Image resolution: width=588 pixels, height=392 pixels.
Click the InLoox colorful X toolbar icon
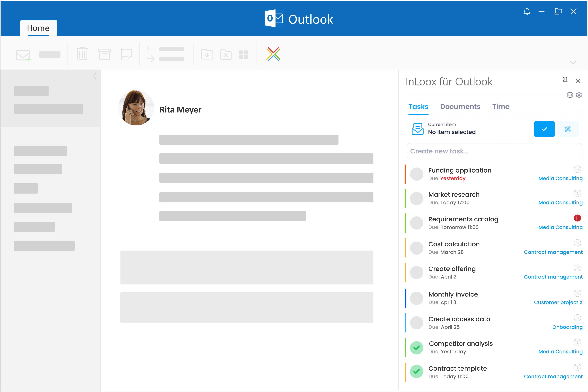[x=273, y=54]
